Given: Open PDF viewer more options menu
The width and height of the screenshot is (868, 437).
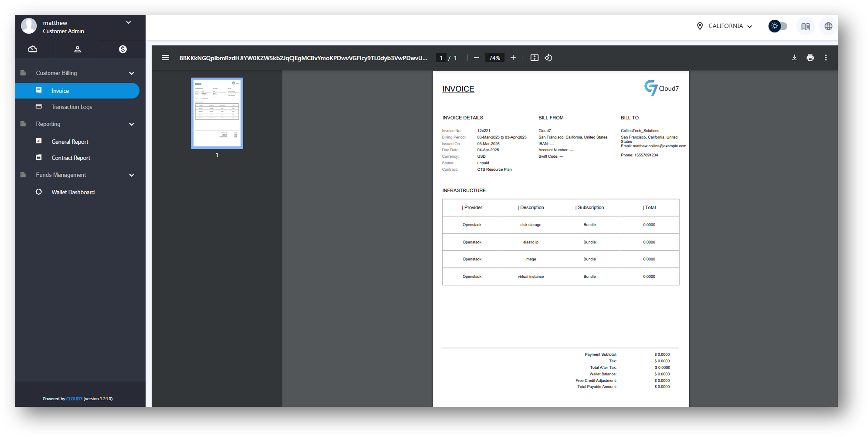Looking at the screenshot, I should tap(826, 58).
